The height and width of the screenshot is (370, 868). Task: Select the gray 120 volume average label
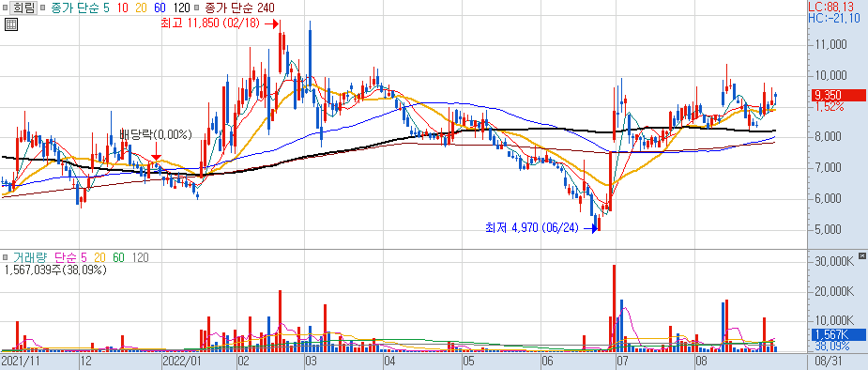tap(140, 257)
